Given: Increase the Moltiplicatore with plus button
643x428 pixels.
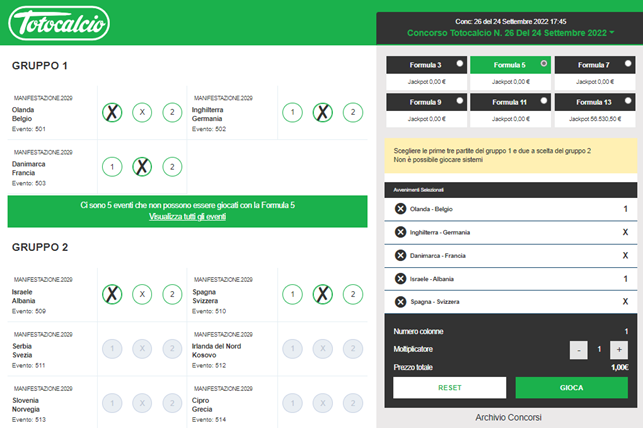Looking at the screenshot, I should [x=618, y=350].
